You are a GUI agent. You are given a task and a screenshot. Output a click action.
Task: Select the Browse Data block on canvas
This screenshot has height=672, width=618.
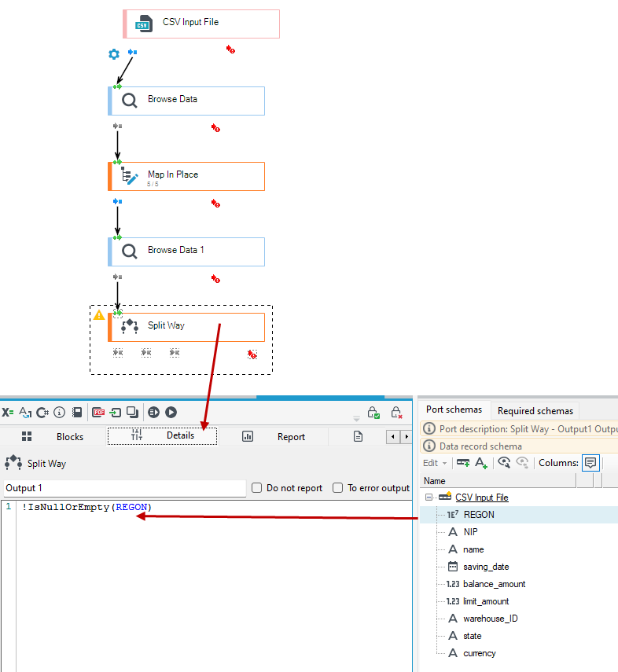[x=186, y=101]
